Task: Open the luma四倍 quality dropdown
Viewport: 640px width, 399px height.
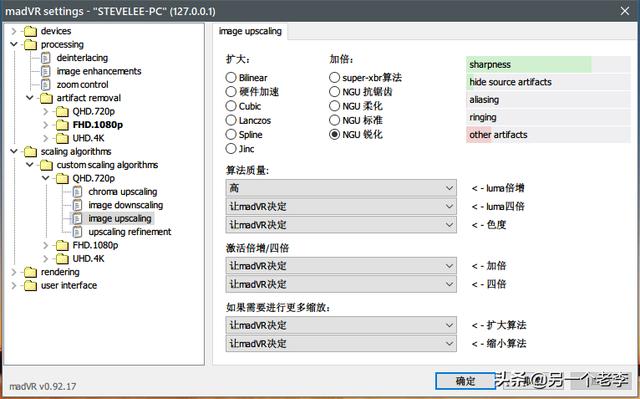Action: (x=341, y=206)
